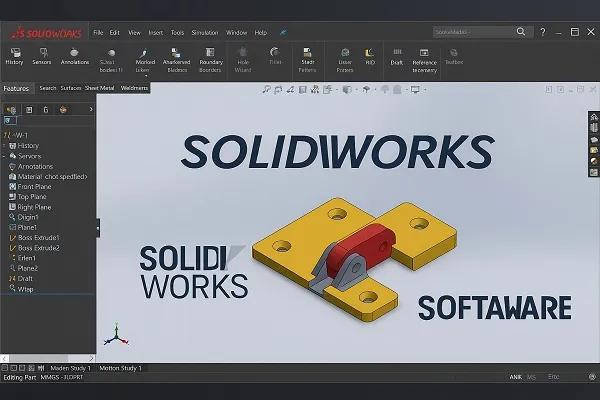Switch to the Search tab
Viewport: 600px width, 400px height.
point(48,88)
